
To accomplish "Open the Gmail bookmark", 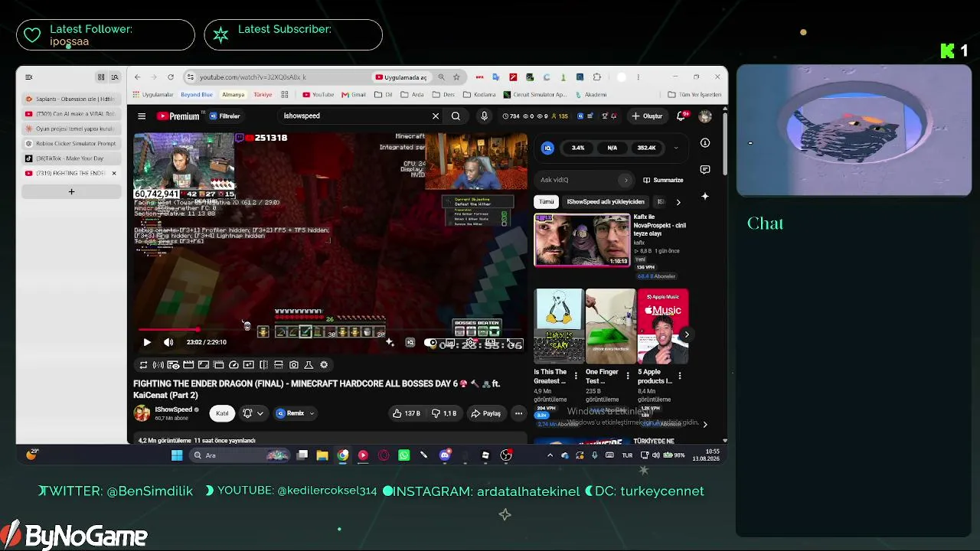I will click(x=353, y=95).
